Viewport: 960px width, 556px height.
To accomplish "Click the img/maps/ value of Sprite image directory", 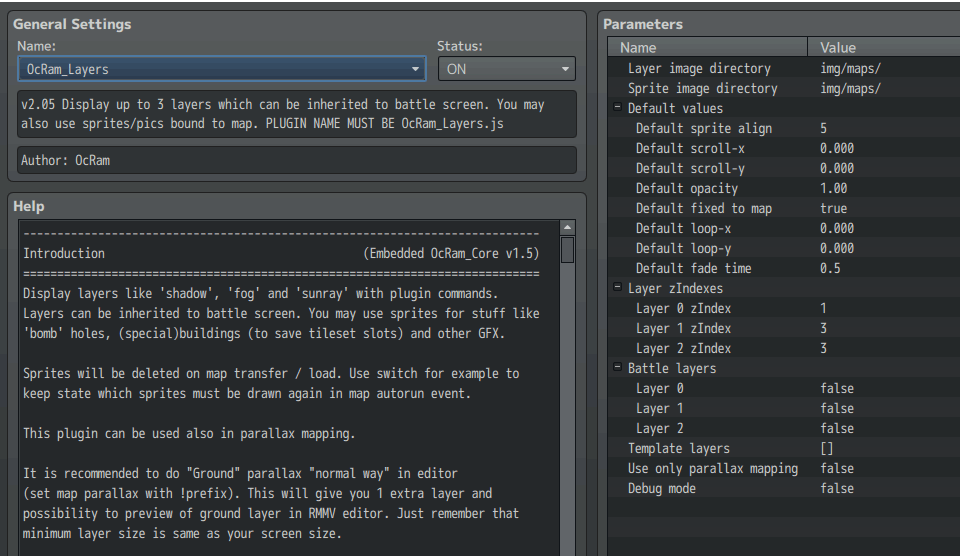I will click(850, 89).
